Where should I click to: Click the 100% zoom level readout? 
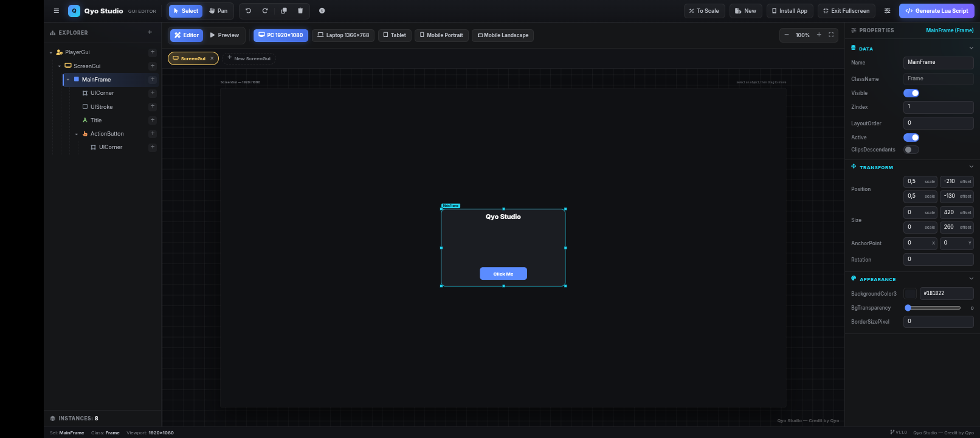802,35
